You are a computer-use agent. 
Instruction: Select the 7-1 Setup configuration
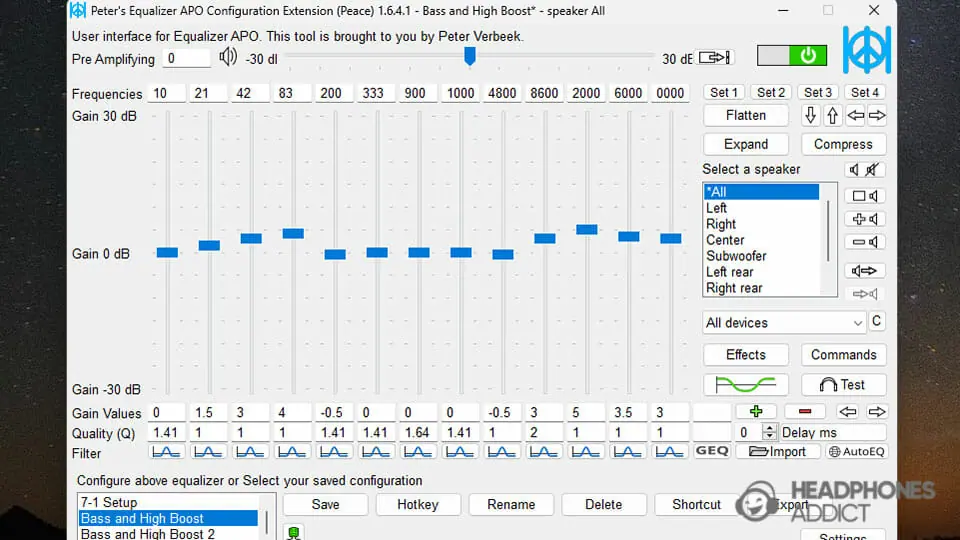(x=108, y=502)
